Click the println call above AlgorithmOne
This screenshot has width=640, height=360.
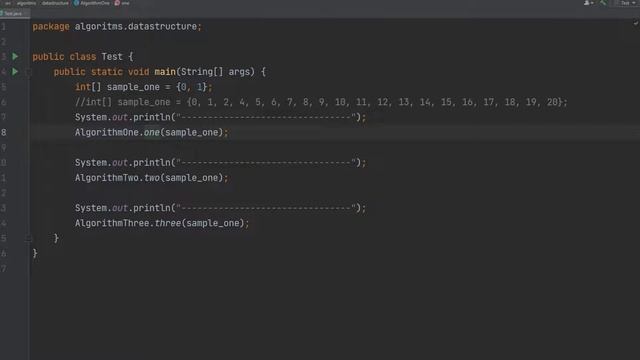click(220, 118)
